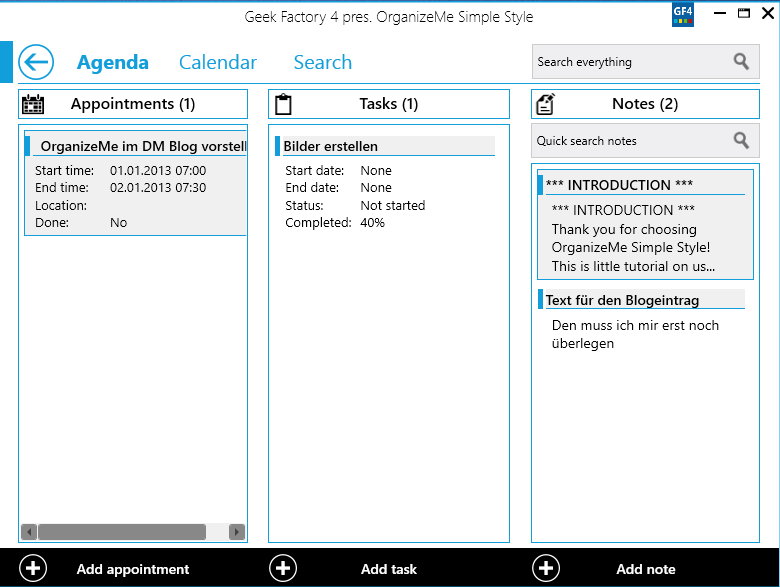Click the Add task label
780x587 pixels.
pos(389,569)
